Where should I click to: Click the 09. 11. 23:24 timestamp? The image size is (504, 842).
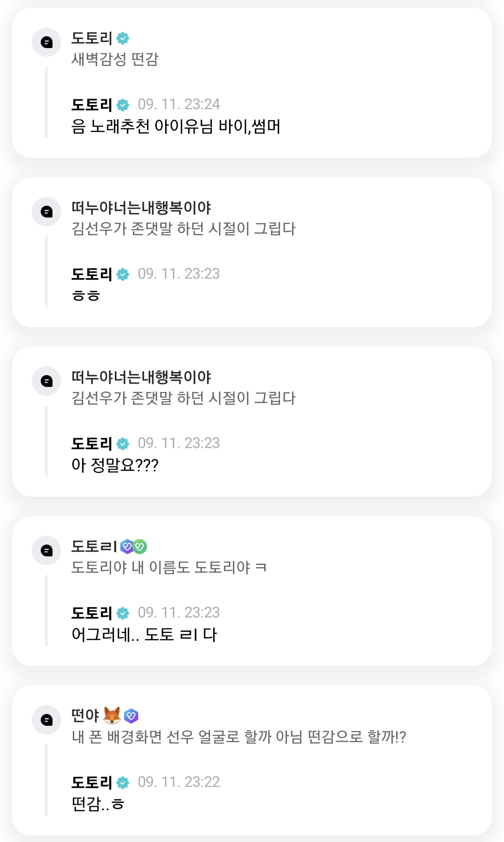(179, 105)
